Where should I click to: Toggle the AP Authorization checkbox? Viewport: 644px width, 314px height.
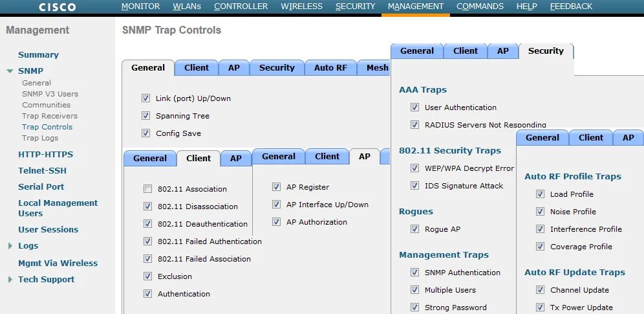(x=276, y=222)
